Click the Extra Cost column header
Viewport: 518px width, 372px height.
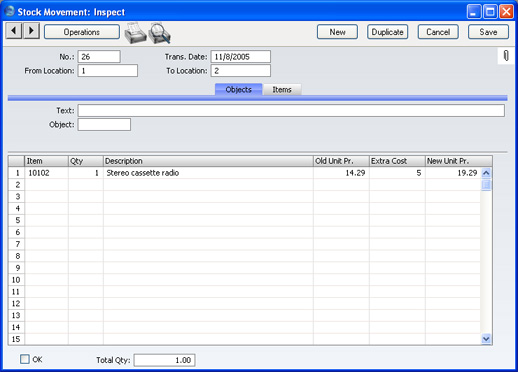(x=397, y=161)
